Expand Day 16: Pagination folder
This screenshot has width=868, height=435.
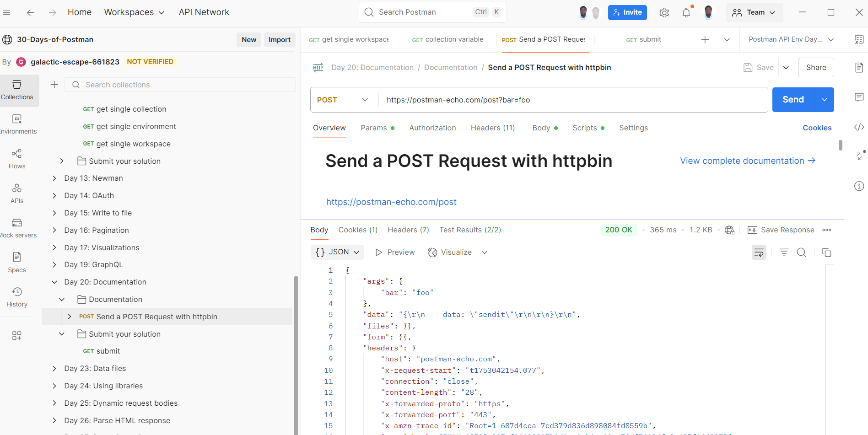54,231
